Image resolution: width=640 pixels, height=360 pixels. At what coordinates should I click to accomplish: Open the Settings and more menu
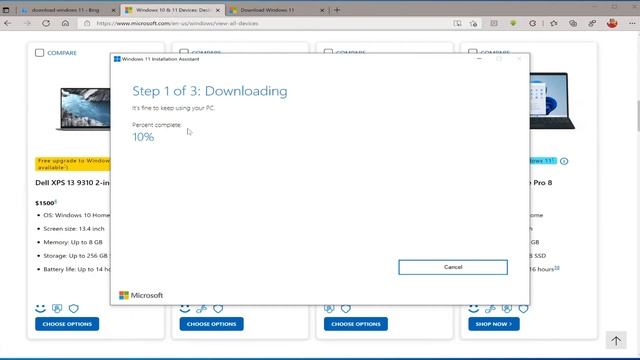(632, 23)
